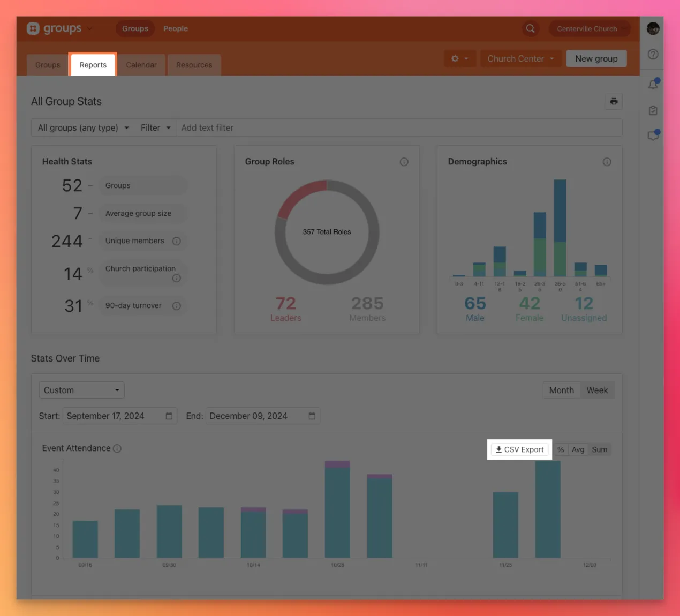
Task: Switch Stats Over Time to Month
Action: 561,390
